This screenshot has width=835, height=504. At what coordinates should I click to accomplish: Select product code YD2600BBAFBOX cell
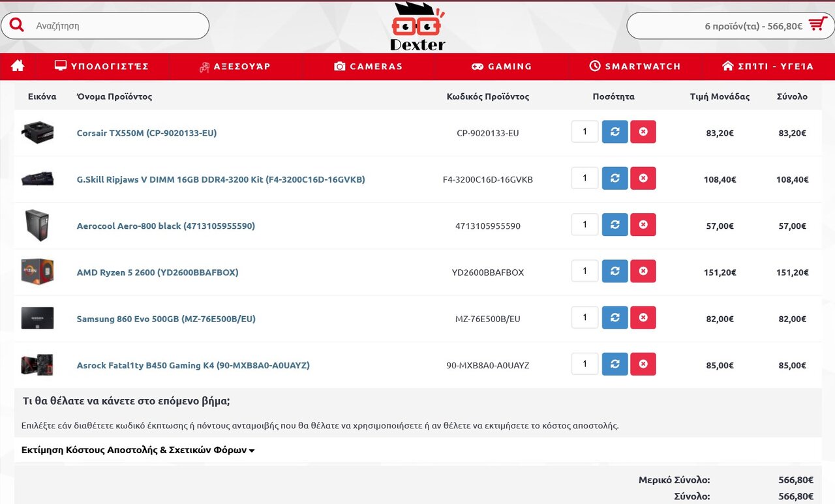[x=488, y=273]
